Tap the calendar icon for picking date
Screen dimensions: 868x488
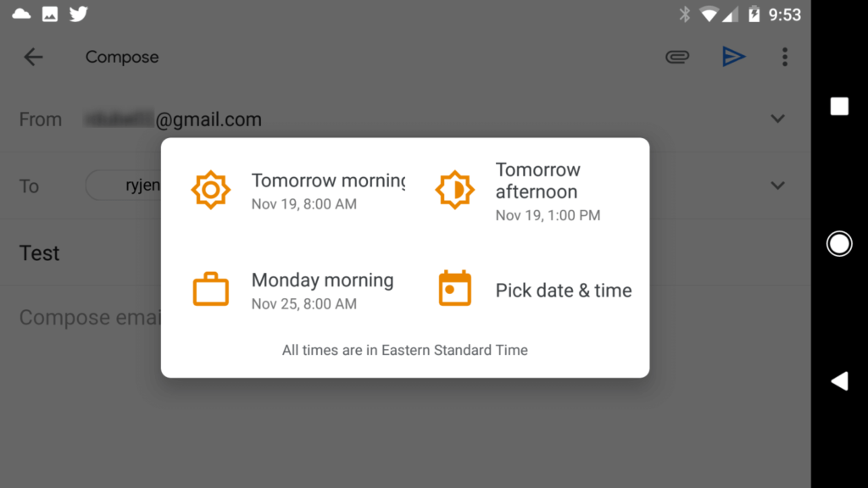point(454,290)
